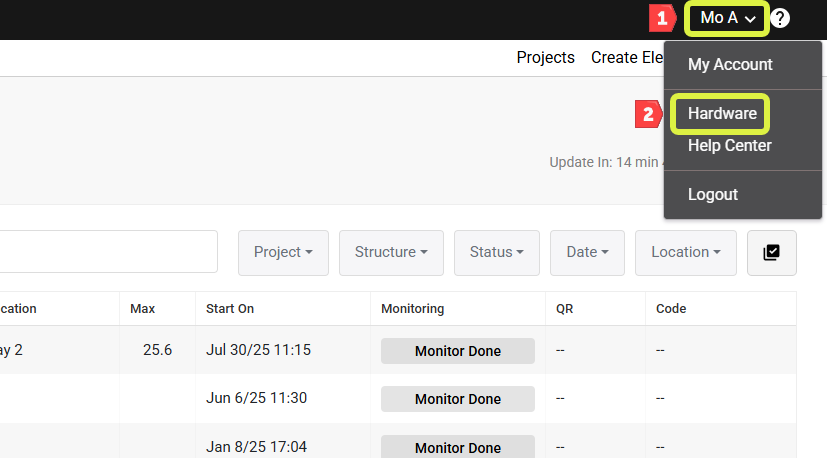Expand the Location filter dropdown
The height and width of the screenshot is (458, 827).
(686, 252)
